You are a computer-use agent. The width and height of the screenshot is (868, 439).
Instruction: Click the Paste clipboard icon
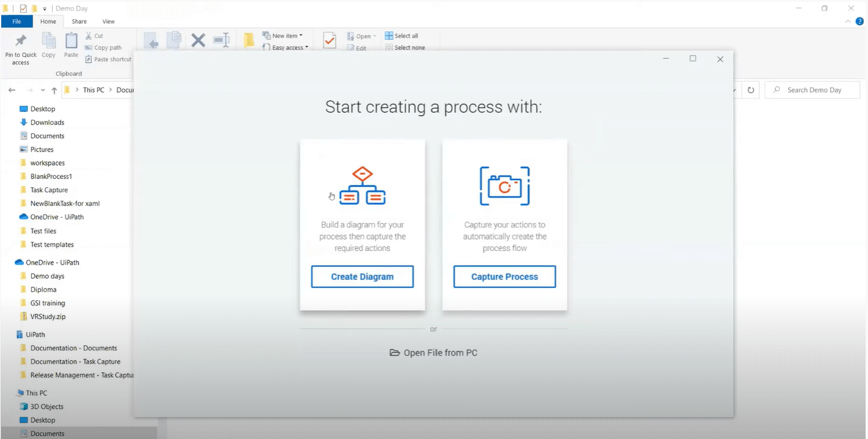click(71, 41)
